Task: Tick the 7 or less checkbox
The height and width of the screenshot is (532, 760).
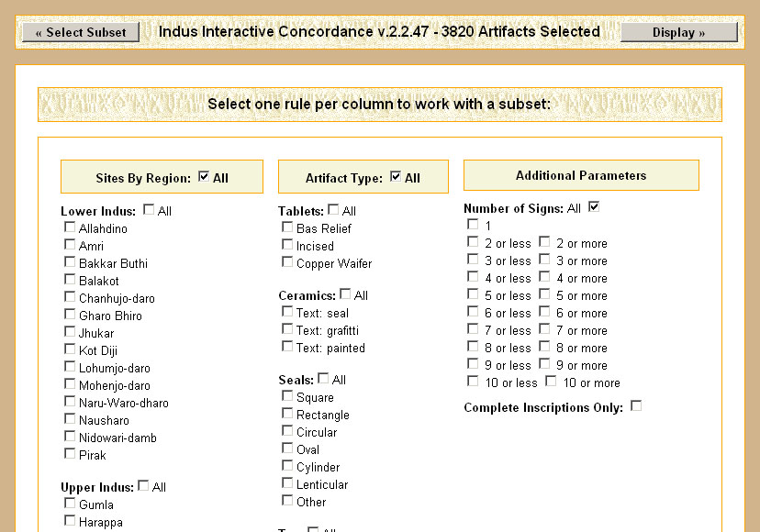Action: [x=473, y=328]
